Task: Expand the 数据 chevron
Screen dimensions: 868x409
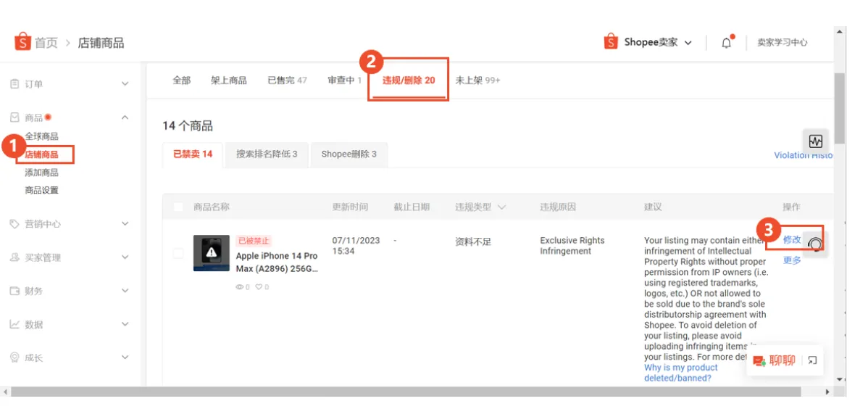Action: coord(125,324)
